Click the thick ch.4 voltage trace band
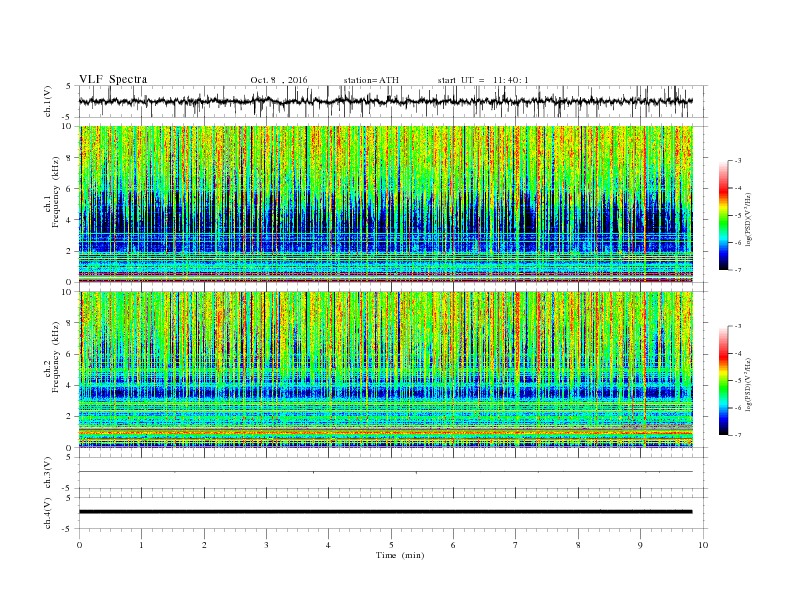The height and width of the screenshot is (612, 792). (x=386, y=512)
